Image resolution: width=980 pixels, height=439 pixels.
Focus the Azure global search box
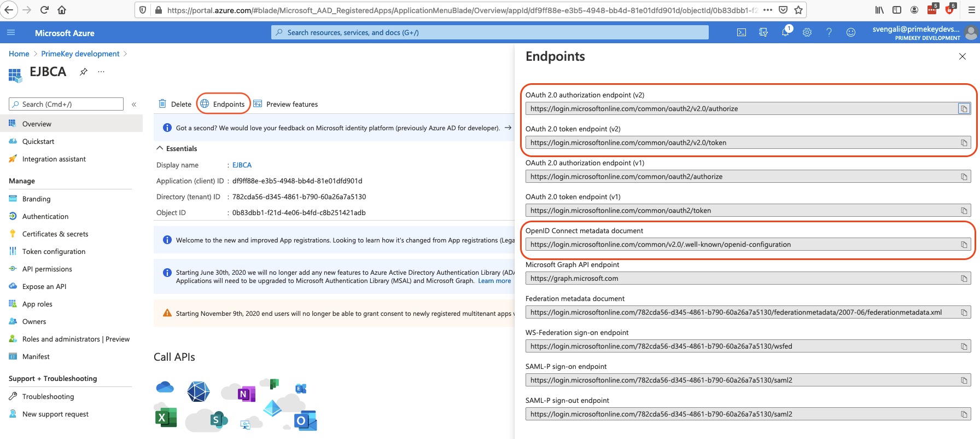tap(489, 32)
